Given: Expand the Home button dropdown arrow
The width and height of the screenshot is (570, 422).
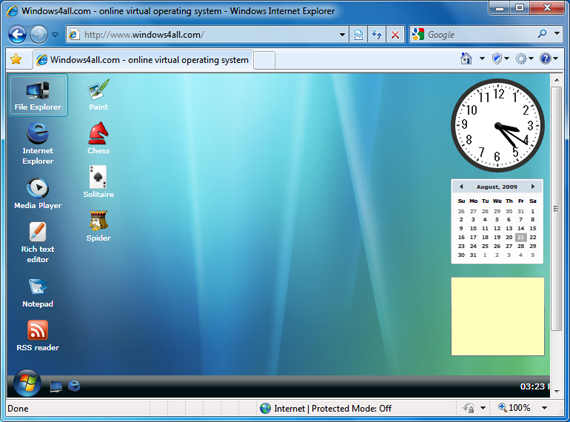Looking at the screenshot, I should pyautogui.click(x=482, y=59).
